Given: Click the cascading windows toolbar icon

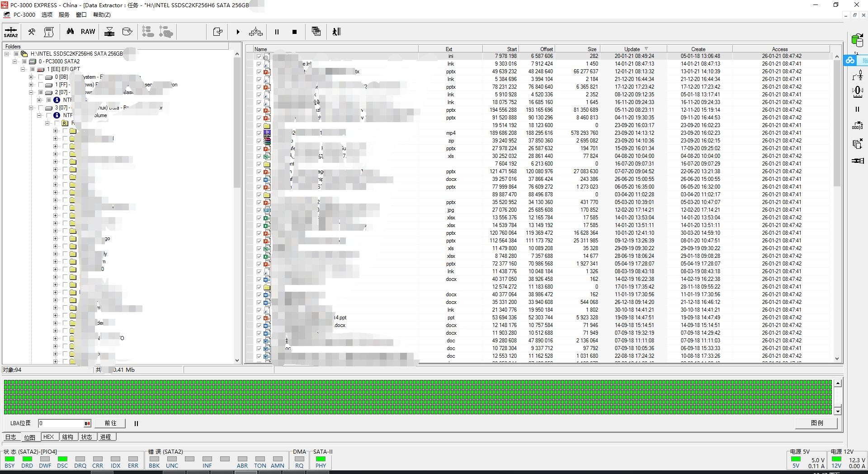Looking at the screenshot, I should [x=316, y=32].
